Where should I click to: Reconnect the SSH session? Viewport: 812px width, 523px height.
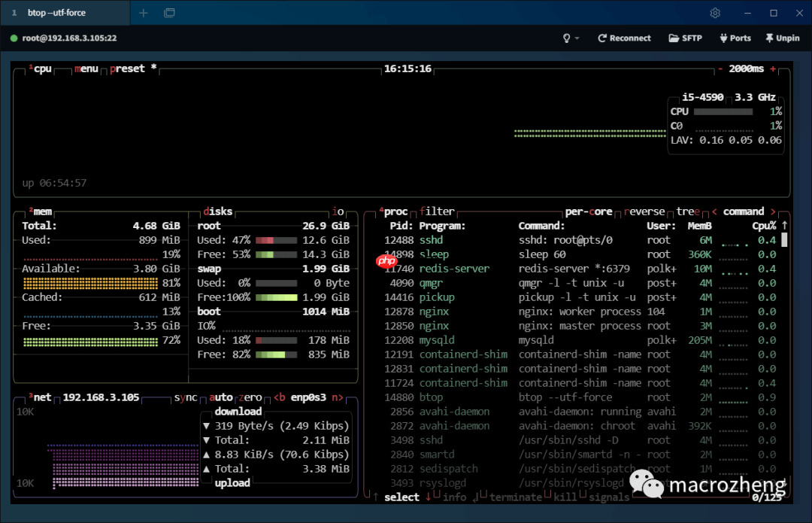[624, 38]
